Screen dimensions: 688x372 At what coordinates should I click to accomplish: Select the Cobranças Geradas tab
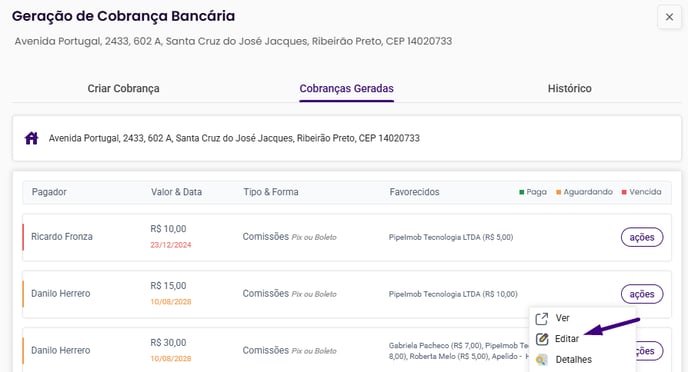[x=346, y=89]
